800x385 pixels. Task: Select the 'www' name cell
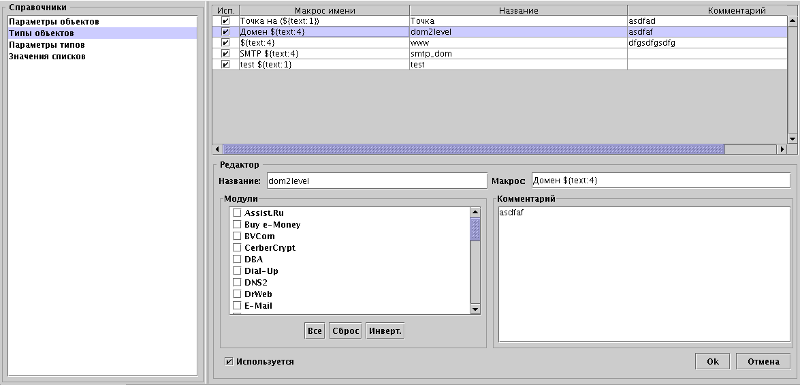click(518, 43)
